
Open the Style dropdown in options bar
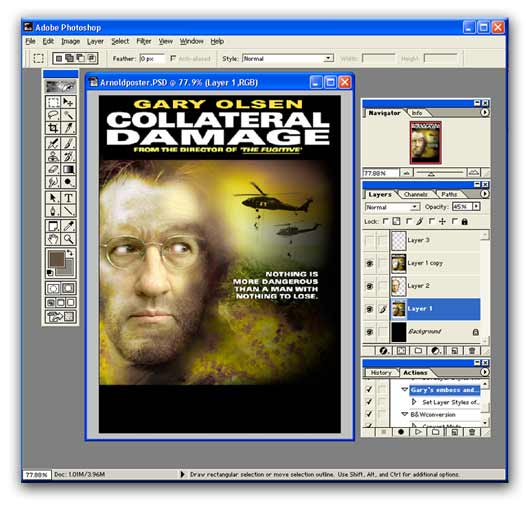tap(328, 58)
